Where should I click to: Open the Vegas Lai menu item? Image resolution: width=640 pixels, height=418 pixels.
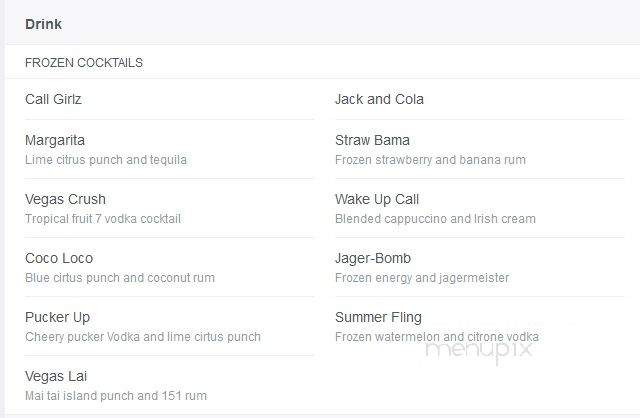[x=56, y=376]
